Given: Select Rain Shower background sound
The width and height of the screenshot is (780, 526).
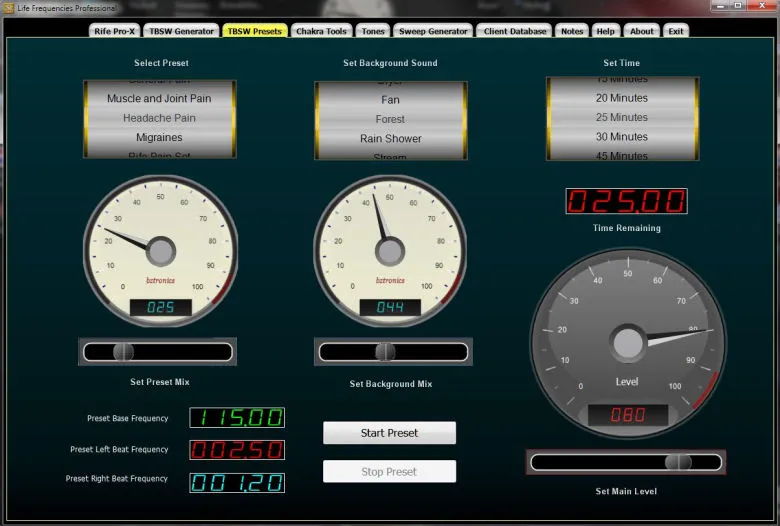Looking at the screenshot, I should (x=391, y=139).
